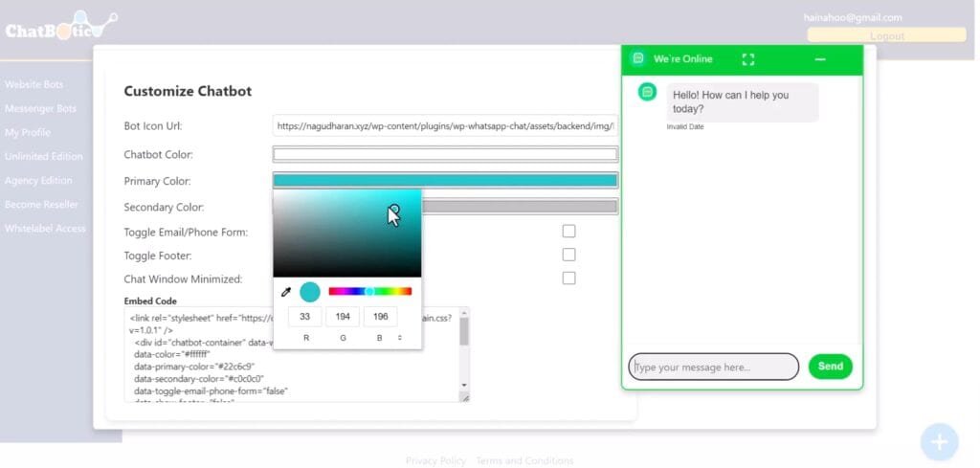Check the Chat Window Minimized checkbox

568,279
